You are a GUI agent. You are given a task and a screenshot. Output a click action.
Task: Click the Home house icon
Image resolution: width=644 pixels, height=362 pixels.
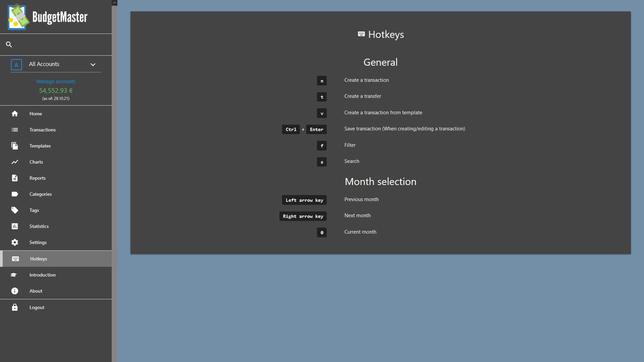point(15,114)
